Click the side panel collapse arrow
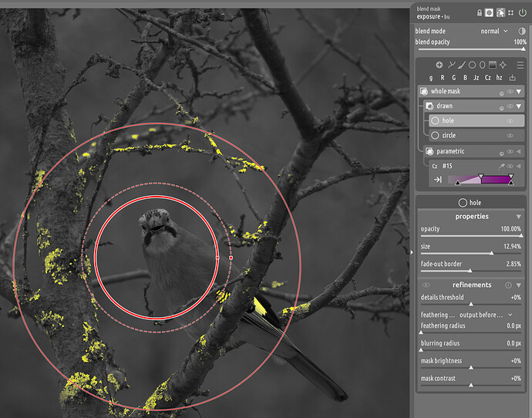532x418 pixels. [x=412, y=252]
